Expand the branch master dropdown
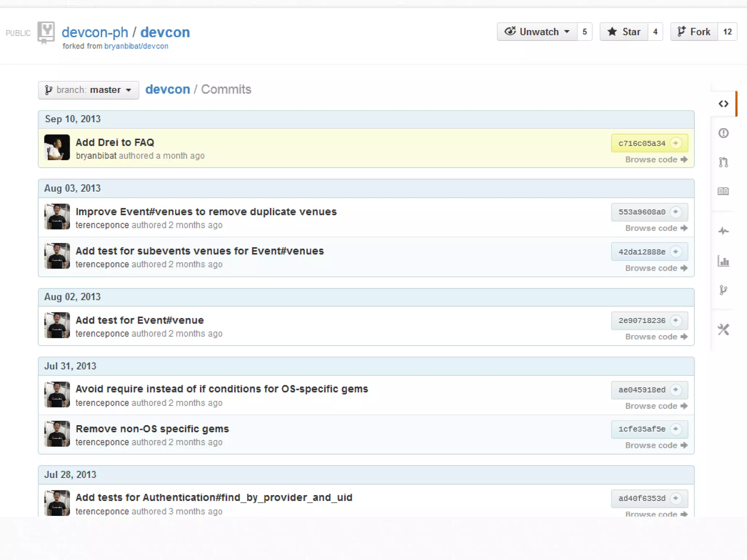 coord(88,90)
